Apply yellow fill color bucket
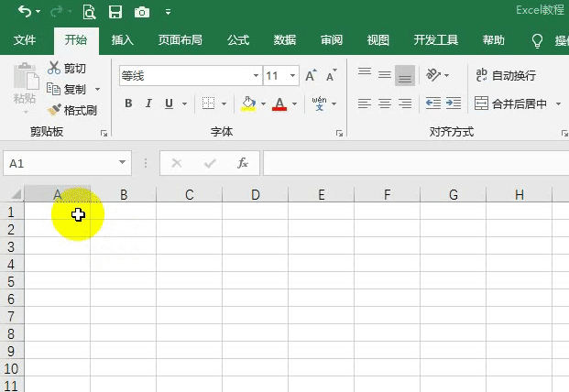Viewport: 569px width, 392px height. [x=248, y=103]
